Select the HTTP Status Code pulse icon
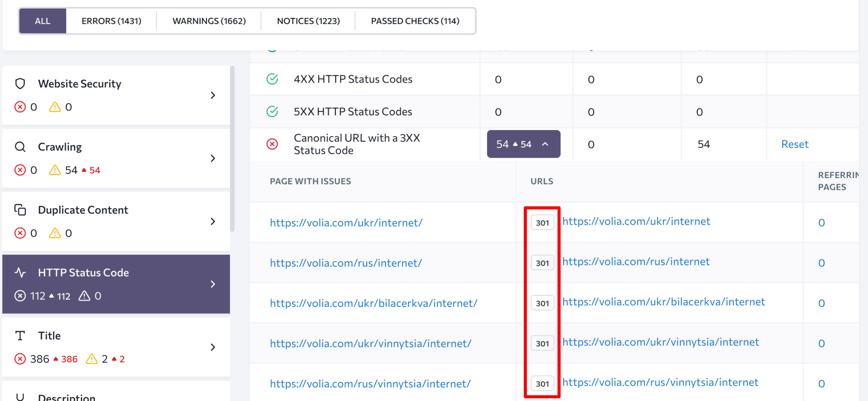868x401 pixels. [20, 273]
